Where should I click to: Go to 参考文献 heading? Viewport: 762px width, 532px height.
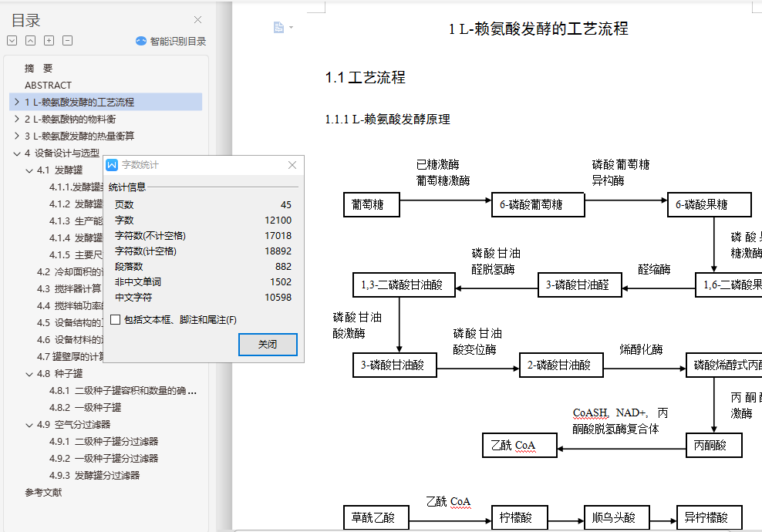click(x=43, y=493)
